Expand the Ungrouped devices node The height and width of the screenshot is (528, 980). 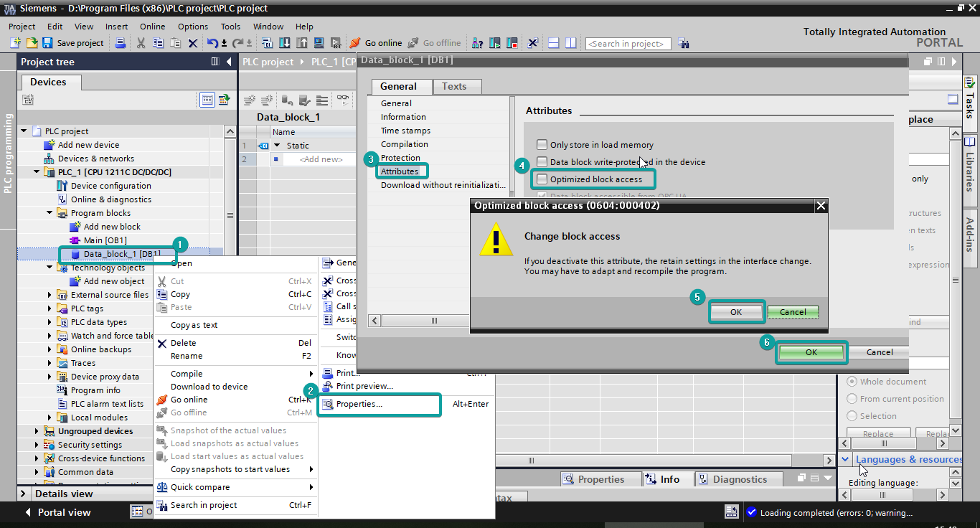37,431
